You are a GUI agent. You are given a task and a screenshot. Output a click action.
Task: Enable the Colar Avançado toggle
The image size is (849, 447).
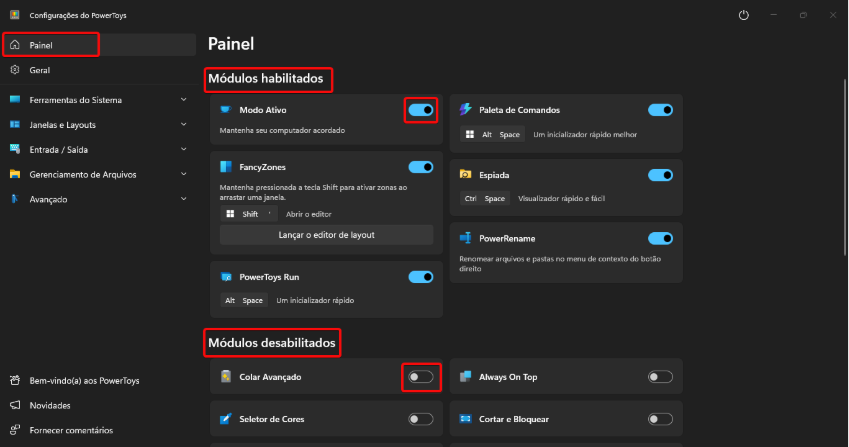point(421,377)
